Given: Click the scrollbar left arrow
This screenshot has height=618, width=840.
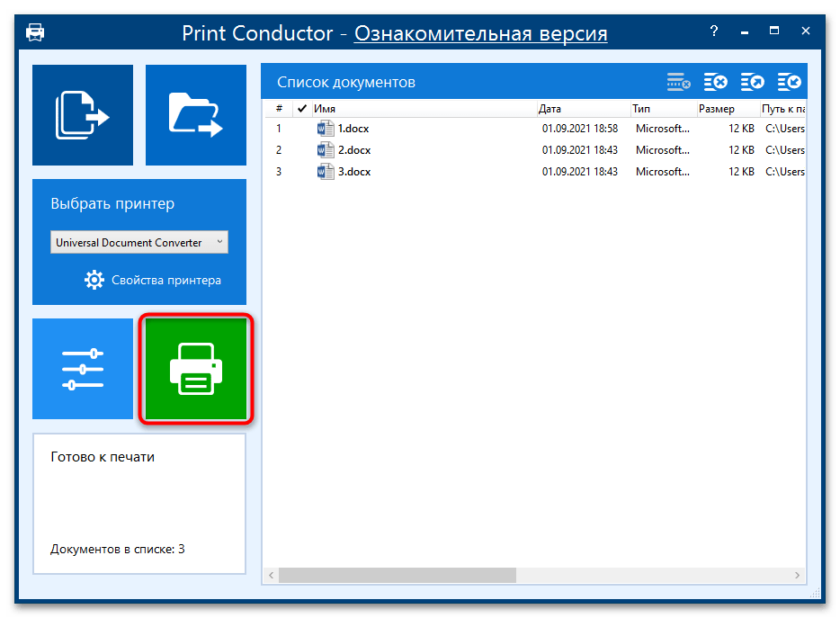Looking at the screenshot, I should pos(272,575).
